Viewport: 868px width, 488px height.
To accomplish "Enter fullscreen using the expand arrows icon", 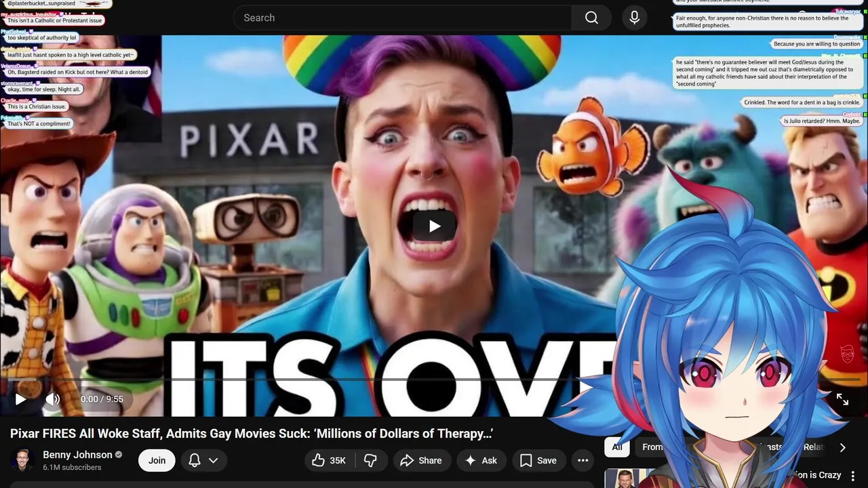I will coord(842,399).
